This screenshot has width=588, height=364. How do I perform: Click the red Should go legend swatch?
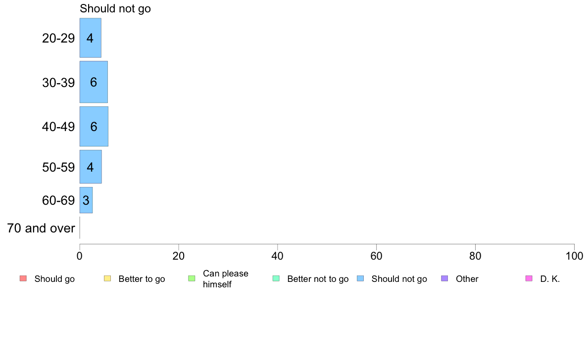coord(23,278)
